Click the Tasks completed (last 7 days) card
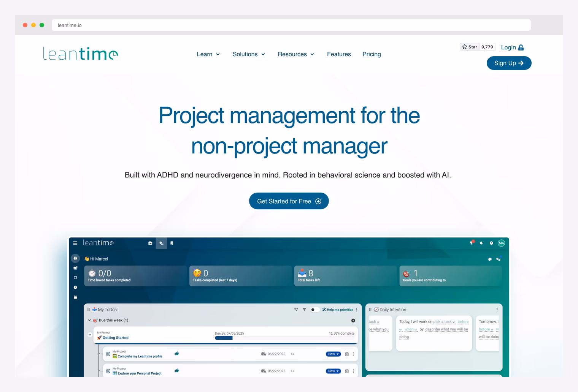Viewport: 578px width, 392px height. point(240,276)
